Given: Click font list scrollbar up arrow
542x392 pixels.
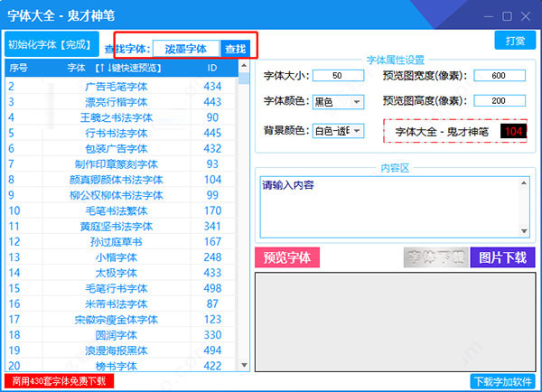Looking at the screenshot, I should (x=244, y=65).
